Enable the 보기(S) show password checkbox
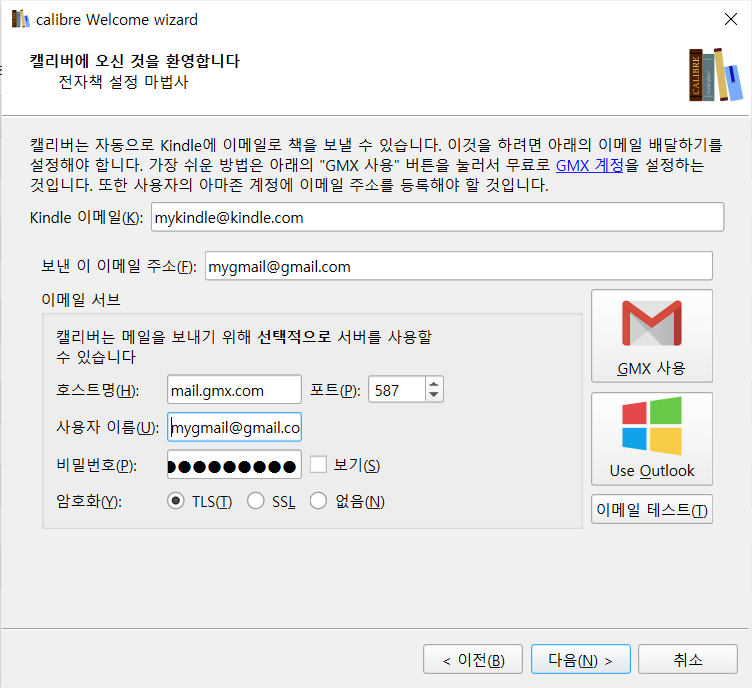 tap(318, 465)
